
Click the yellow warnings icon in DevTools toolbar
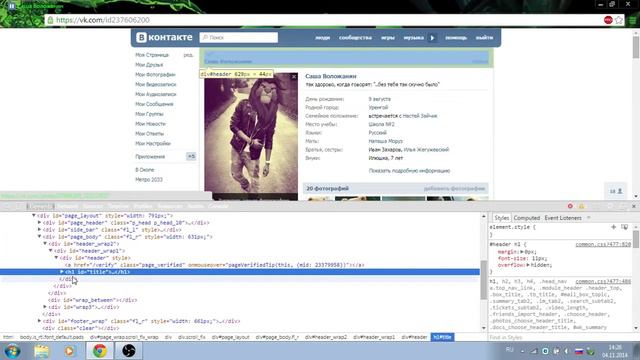pos(582,206)
